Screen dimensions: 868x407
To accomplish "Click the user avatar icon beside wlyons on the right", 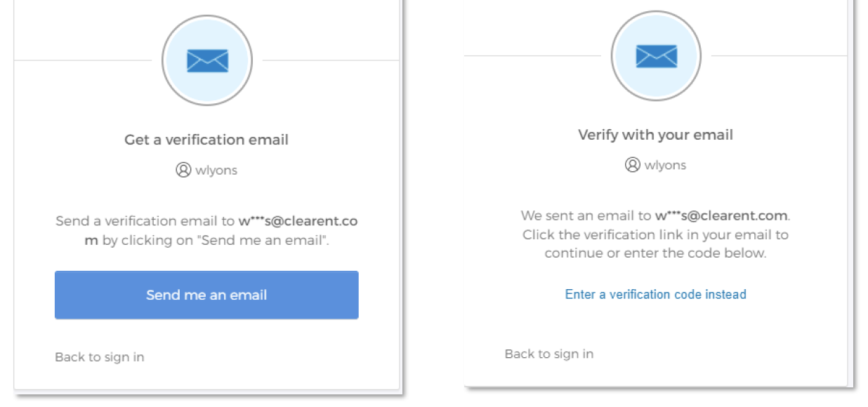I will point(633,165).
